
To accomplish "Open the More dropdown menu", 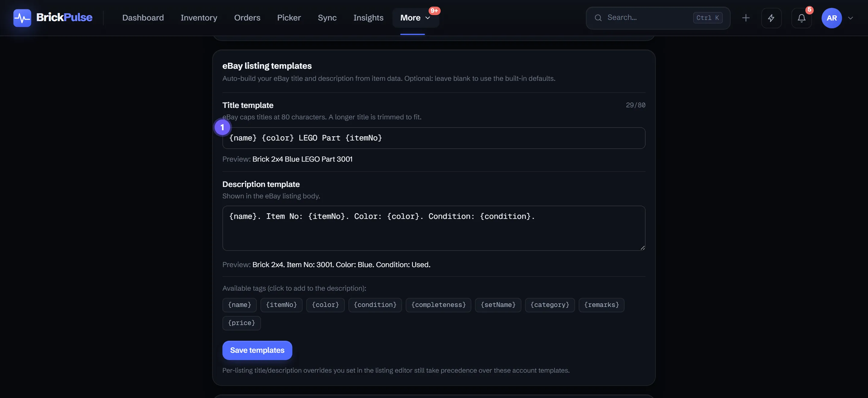I will click(416, 18).
